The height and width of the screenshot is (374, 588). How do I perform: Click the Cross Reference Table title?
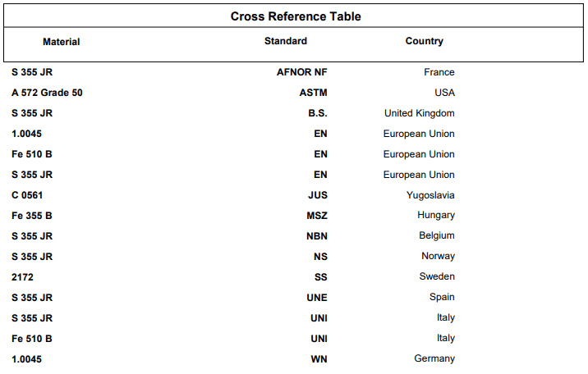click(x=296, y=16)
